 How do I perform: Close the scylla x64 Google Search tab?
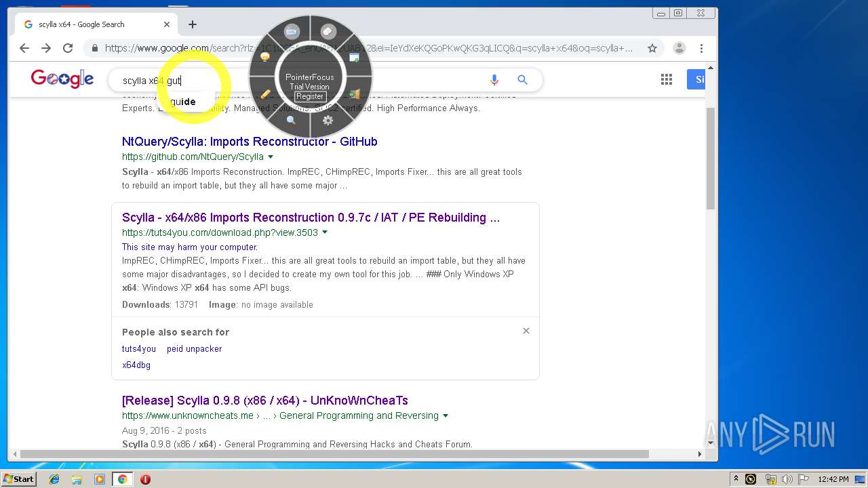pyautogui.click(x=167, y=24)
